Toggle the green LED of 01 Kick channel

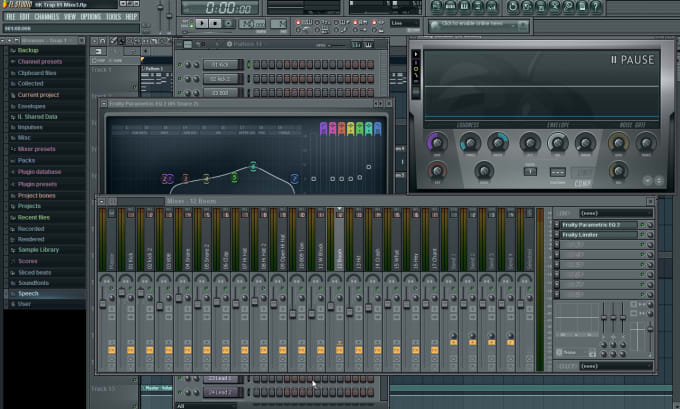180,65
